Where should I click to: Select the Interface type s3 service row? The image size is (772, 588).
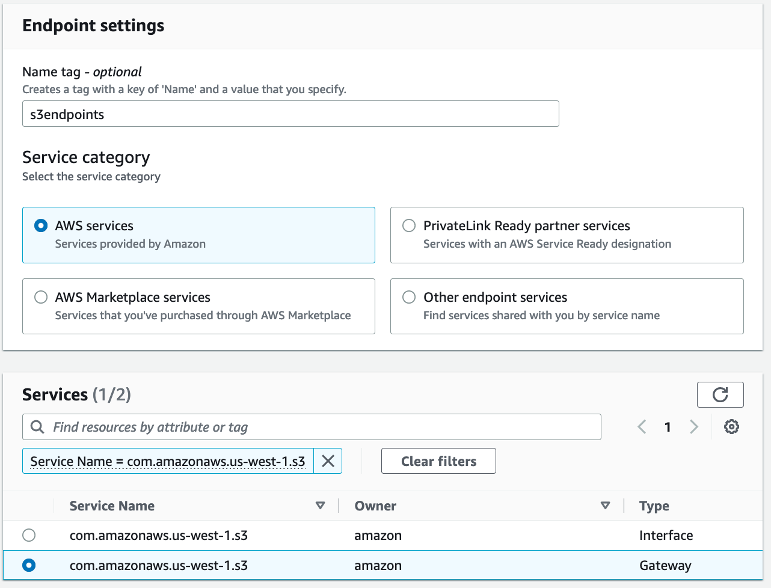pos(29,535)
